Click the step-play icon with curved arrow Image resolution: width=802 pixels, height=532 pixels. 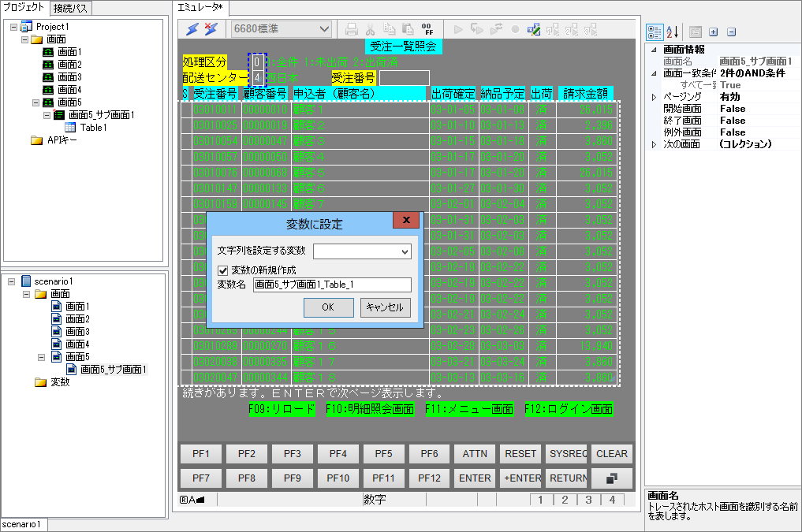pyautogui.click(x=476, y=30)
